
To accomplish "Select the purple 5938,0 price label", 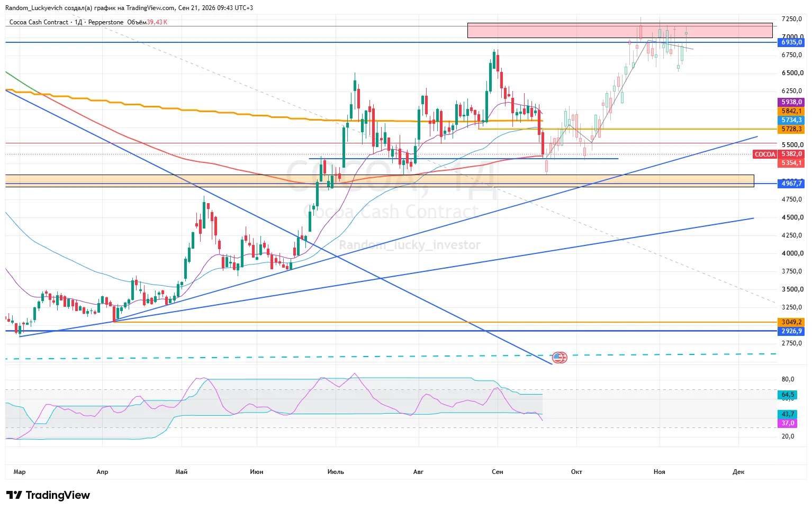I will click(x=791, y=102).
